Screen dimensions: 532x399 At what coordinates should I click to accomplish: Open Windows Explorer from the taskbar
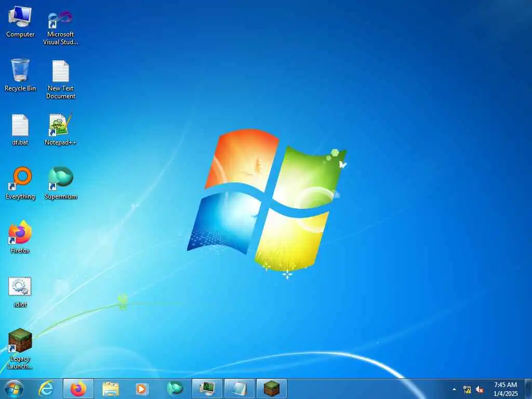pyautogui.click(x=111, y=389)
